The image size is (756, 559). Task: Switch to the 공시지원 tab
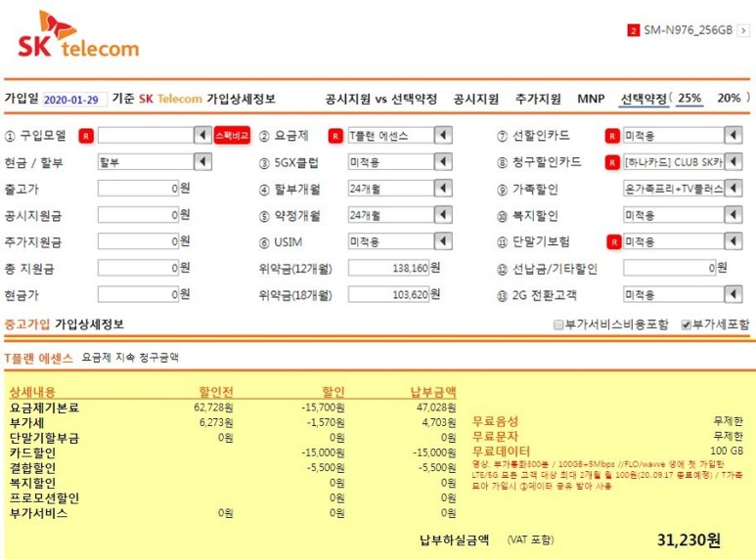point(476,99)
